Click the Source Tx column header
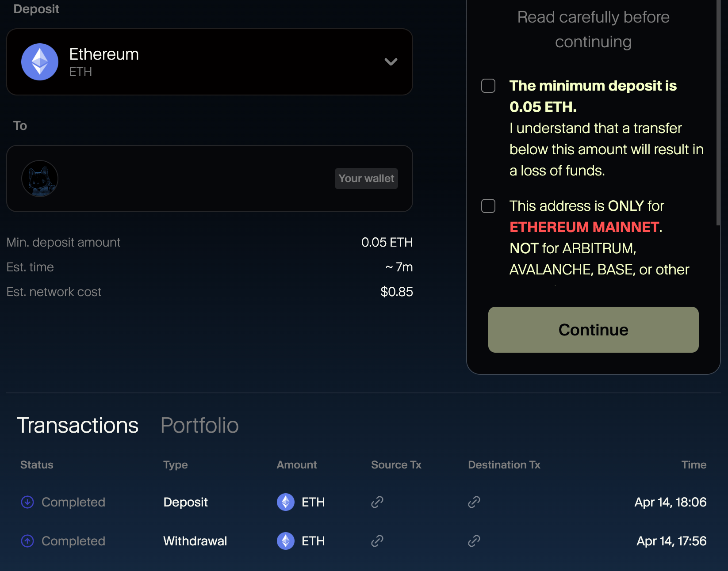728x571 pixels. 396,465
